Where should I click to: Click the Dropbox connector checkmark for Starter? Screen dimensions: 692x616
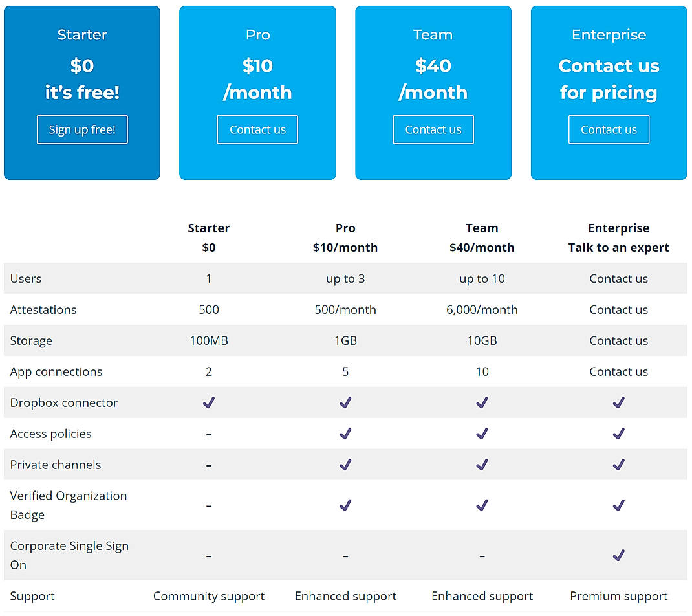click(208, 402)
